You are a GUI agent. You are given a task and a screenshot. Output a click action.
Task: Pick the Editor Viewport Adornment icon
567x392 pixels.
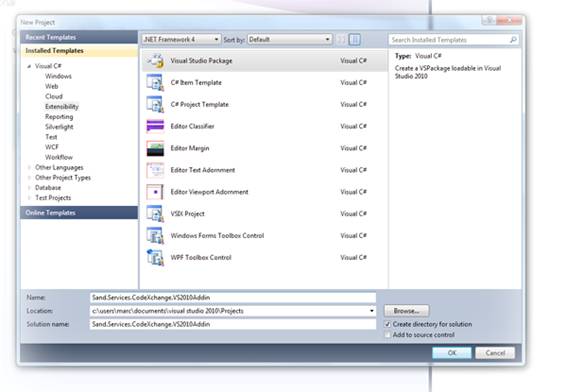tap(155, 192)
